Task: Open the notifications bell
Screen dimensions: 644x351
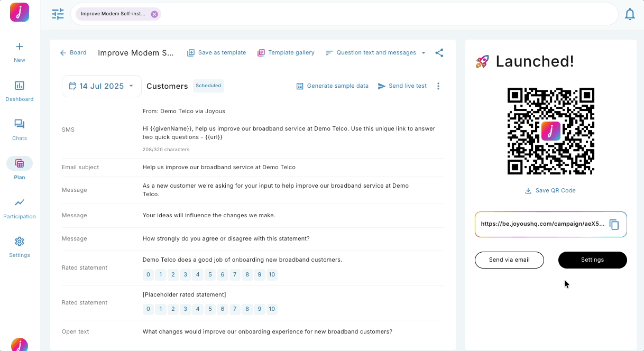Action: [x=630, y=14]
